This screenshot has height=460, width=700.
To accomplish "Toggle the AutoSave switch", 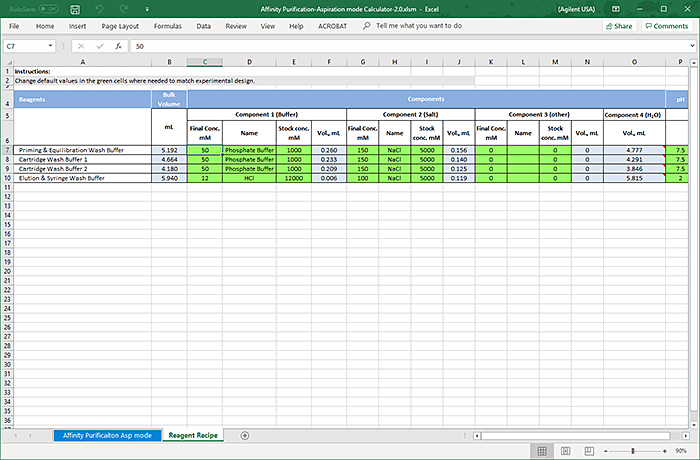I will click(48, 8).
